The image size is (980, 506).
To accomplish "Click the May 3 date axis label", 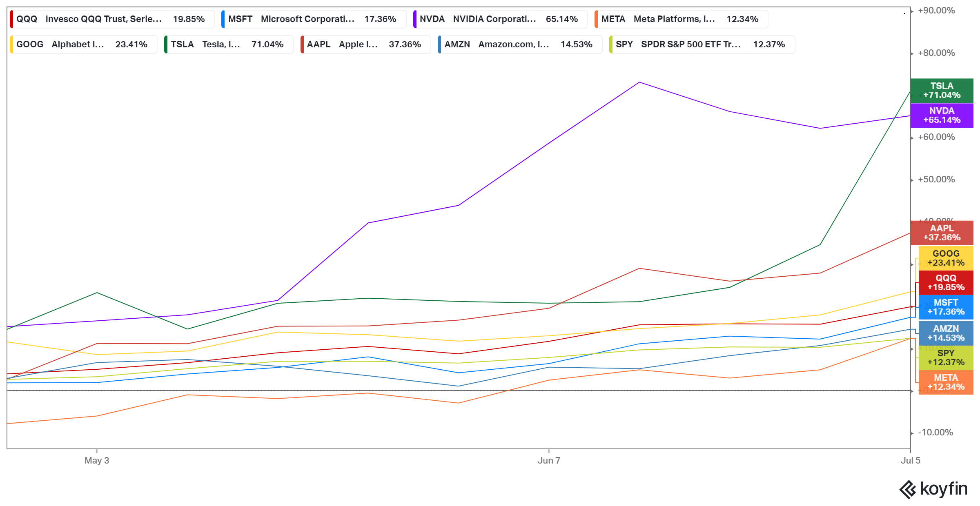I will coord(97,460).
